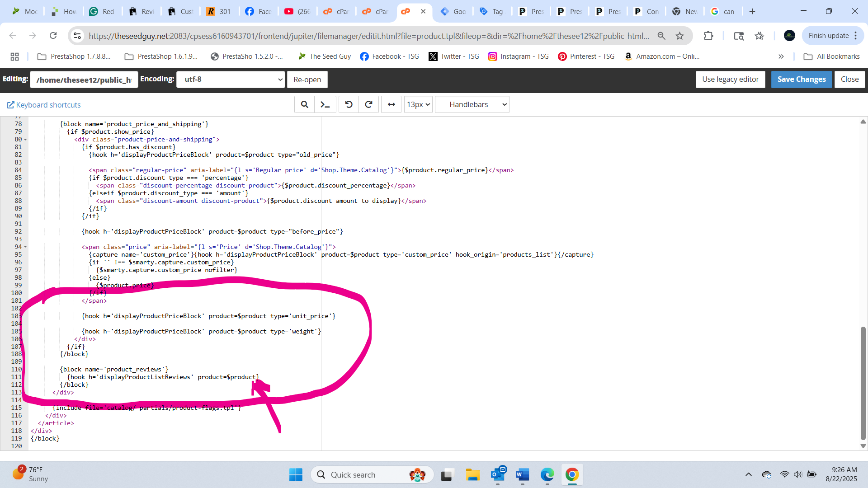This screenshot has width=868, height=488.
Task: Click the editor vertical scrollbar thumb
Action: (x=863, y=383)
